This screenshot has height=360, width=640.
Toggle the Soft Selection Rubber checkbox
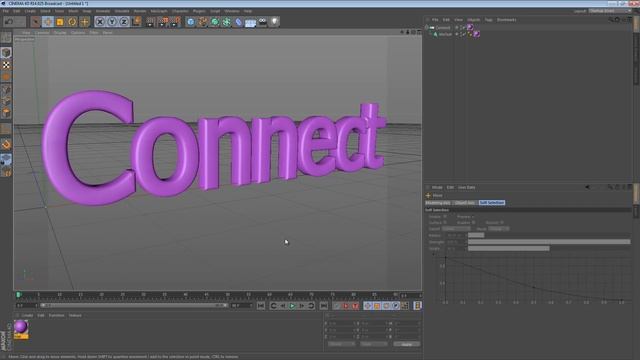tap(473, 223)
